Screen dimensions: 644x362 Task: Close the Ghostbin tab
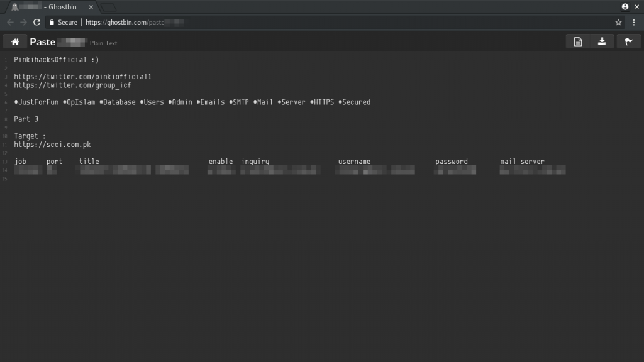pyautogui.click(x=91, y=7)
